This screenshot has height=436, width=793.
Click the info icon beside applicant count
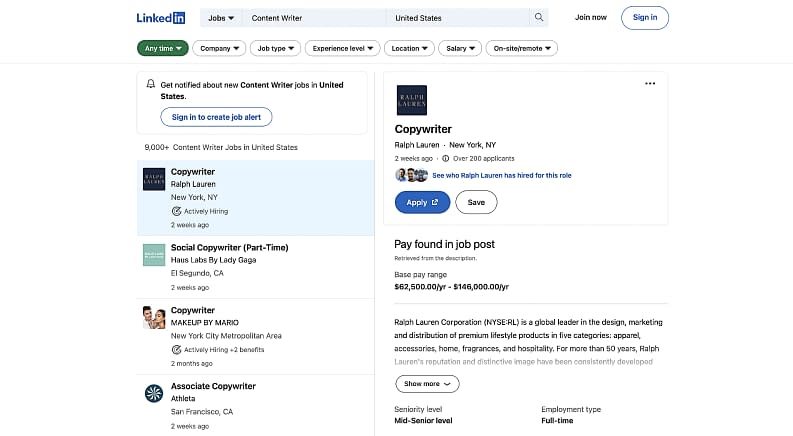pos(446,158)
